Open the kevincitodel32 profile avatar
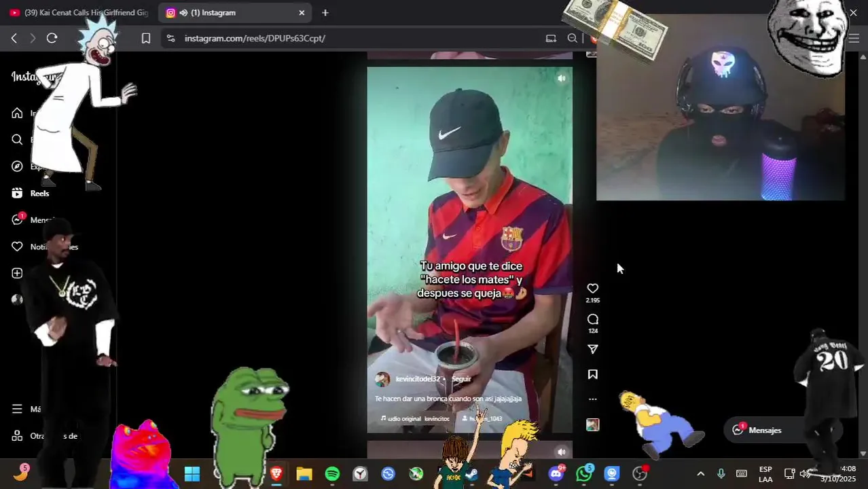This screenshot has height=489, width=868. point(382,379)
